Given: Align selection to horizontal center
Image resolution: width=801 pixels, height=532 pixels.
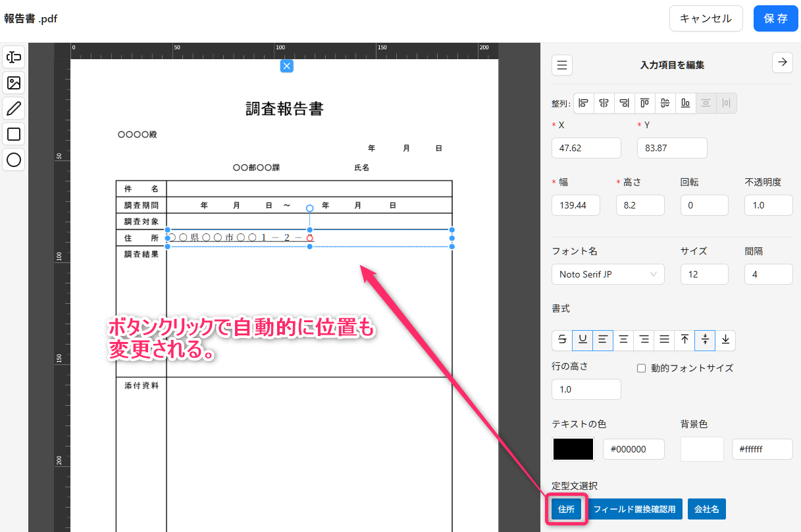Looking at the screenshot, I should (604, 103).
